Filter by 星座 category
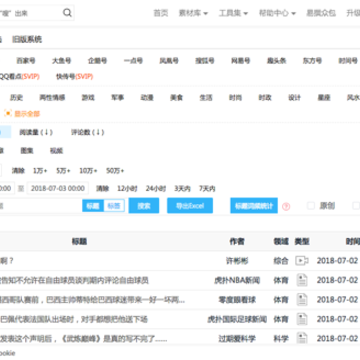Screen dimensions: 360x360 pos(324,98)
